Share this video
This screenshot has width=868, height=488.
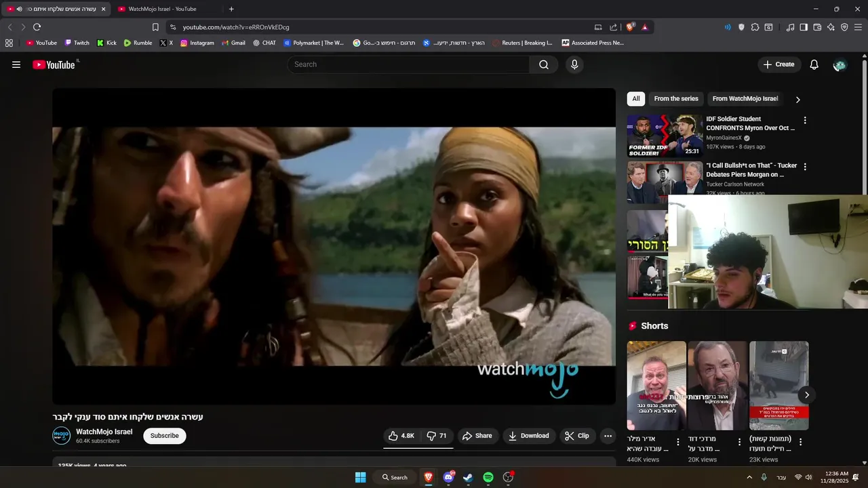pyautogui.click(x=477, y=436)
